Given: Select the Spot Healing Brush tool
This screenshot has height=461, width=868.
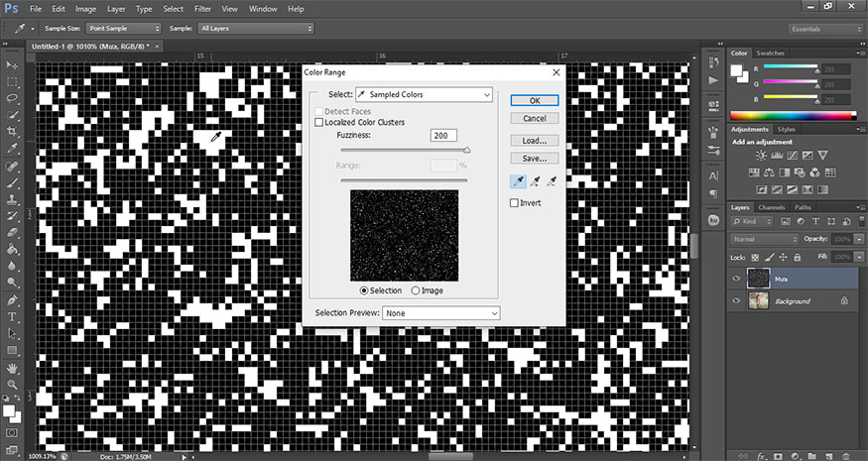Looking at the screenshot, I should click(x=12, y=166).
